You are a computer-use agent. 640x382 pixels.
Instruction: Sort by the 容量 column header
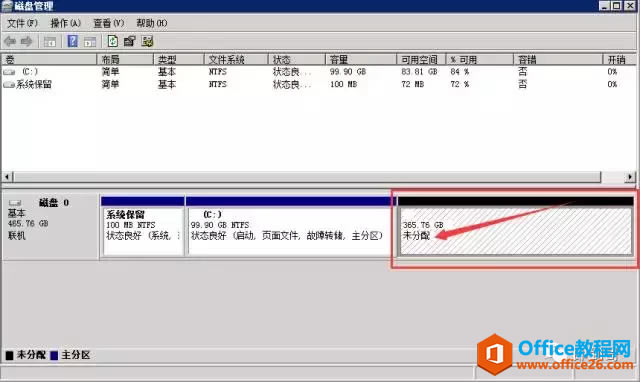(361, 60)
